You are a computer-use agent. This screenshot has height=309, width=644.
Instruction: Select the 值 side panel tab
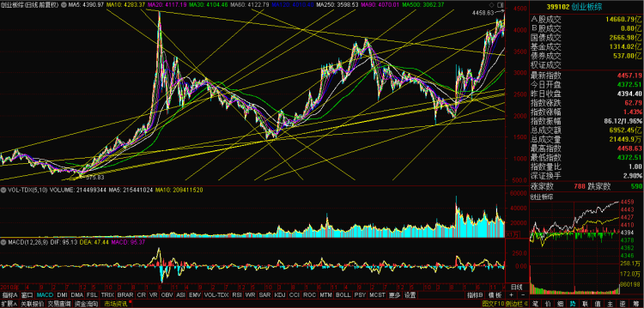pos(598,304)
